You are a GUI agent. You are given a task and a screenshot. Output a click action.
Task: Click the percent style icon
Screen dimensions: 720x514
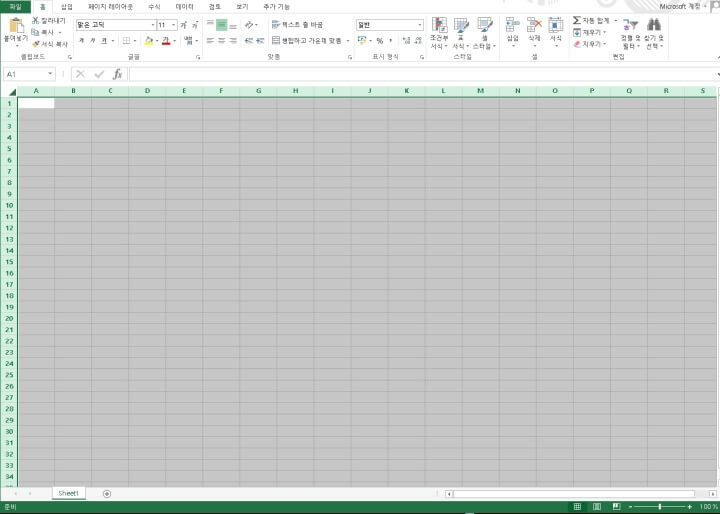coord(380,41)
